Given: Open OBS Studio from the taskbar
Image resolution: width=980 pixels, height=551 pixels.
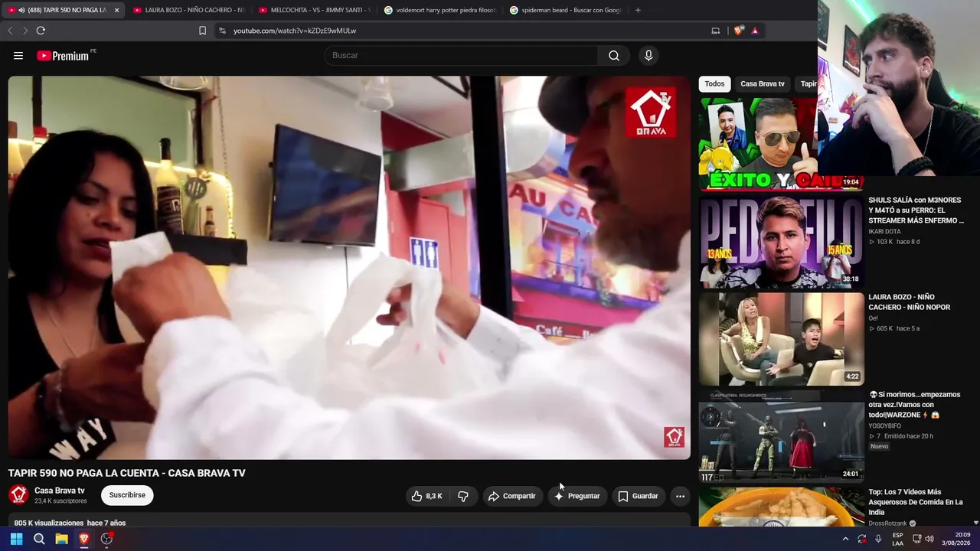Looking at the screenshot, I should coord(106,539).
